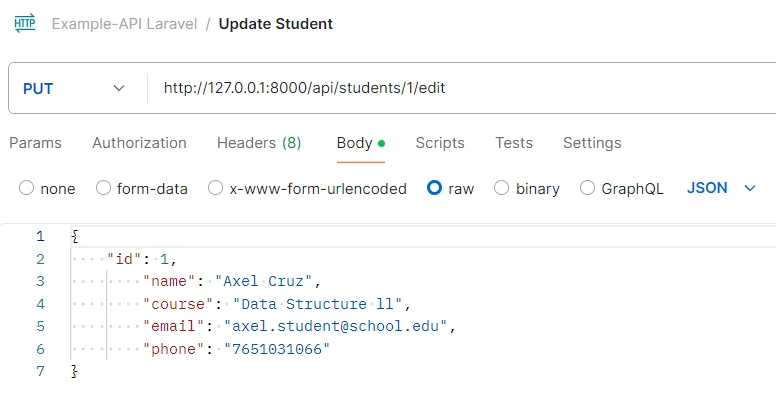Click the Update Student request title
The image size is (776, 403).
275,23
